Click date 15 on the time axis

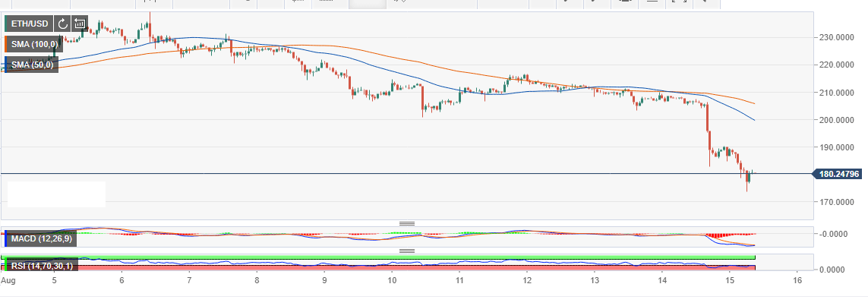[x=728, y=279]
